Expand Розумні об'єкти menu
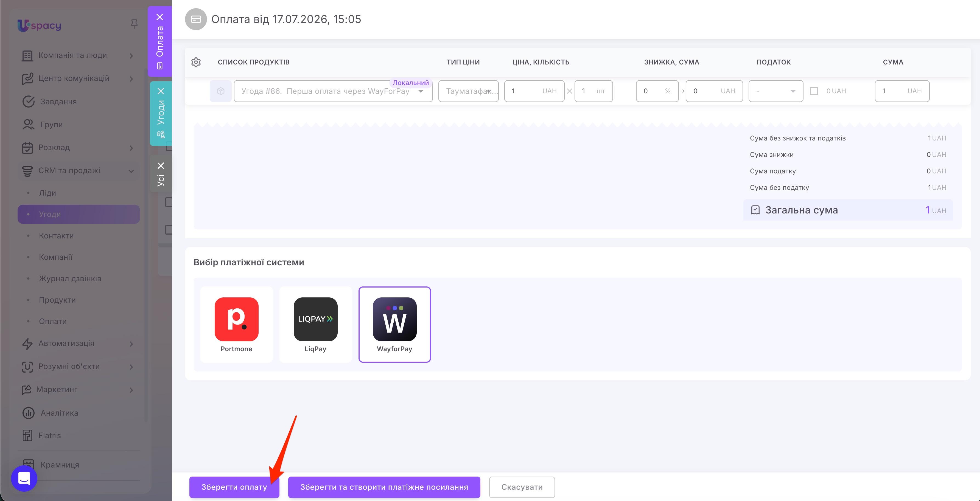Screen dimensions: 980x501 pyautogui.click(x=131, y=367)
